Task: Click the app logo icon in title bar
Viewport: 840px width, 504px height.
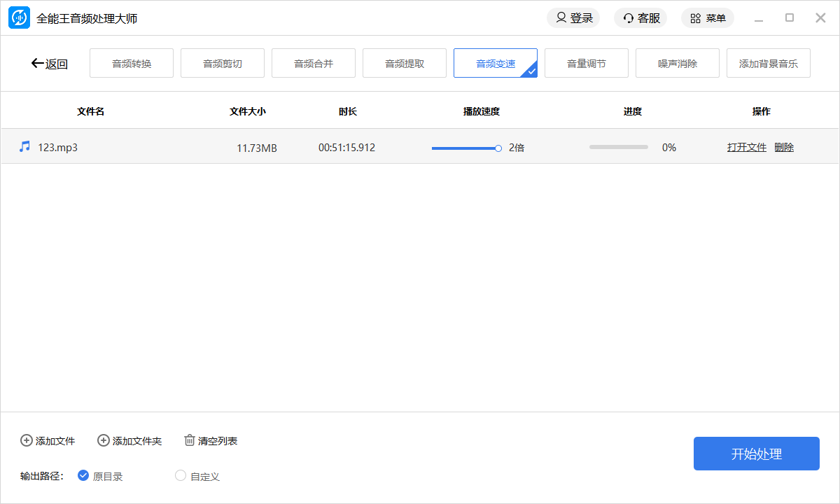Action: tap(19, 18)
